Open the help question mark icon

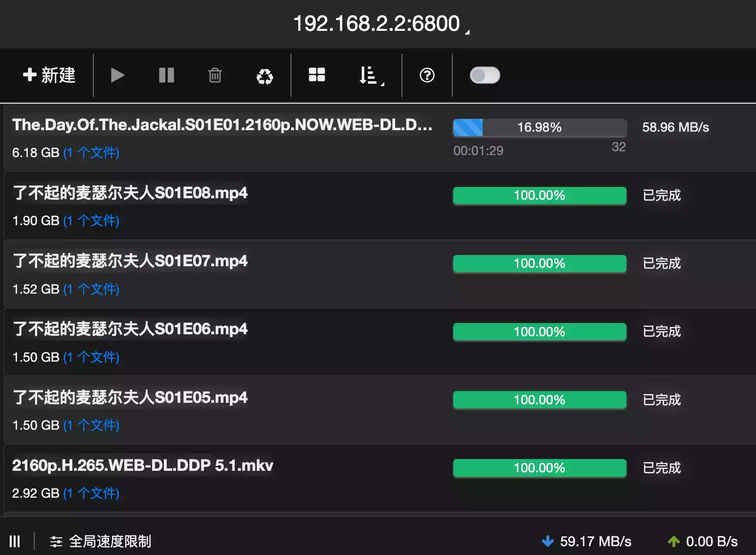point(427,75)
